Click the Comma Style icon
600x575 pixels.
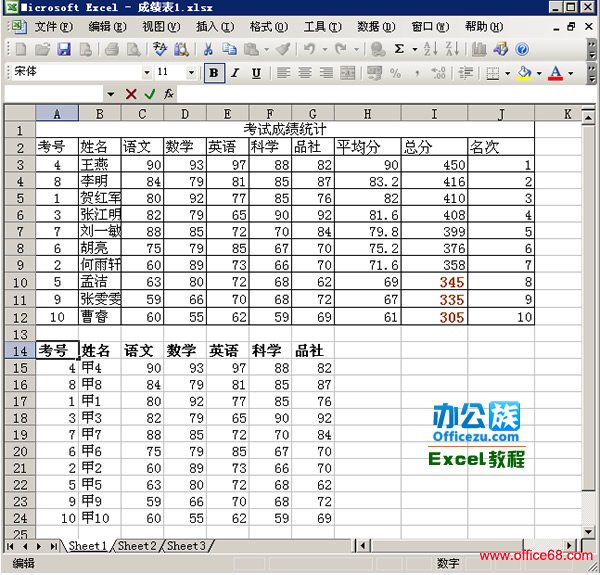coord(417,73)
